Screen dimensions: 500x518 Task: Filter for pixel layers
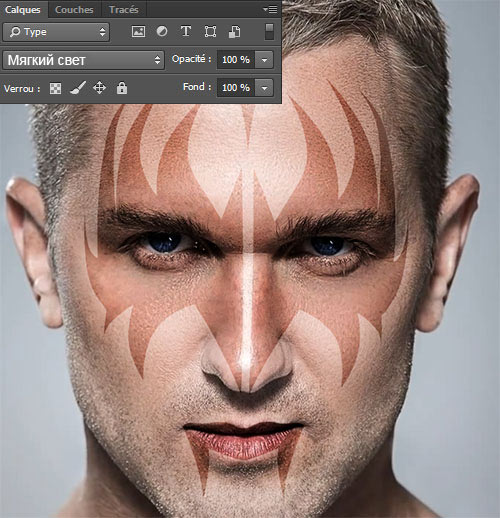(x=138, y=32)
